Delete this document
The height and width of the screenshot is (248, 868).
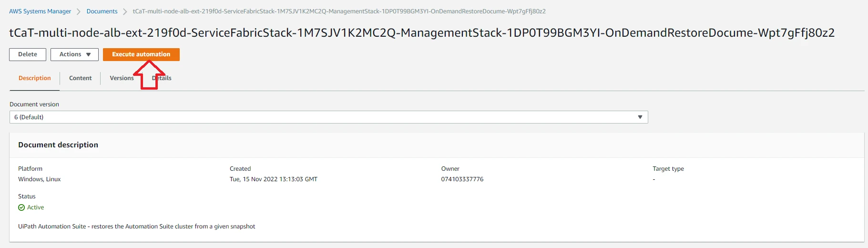[x=28, y=54]
